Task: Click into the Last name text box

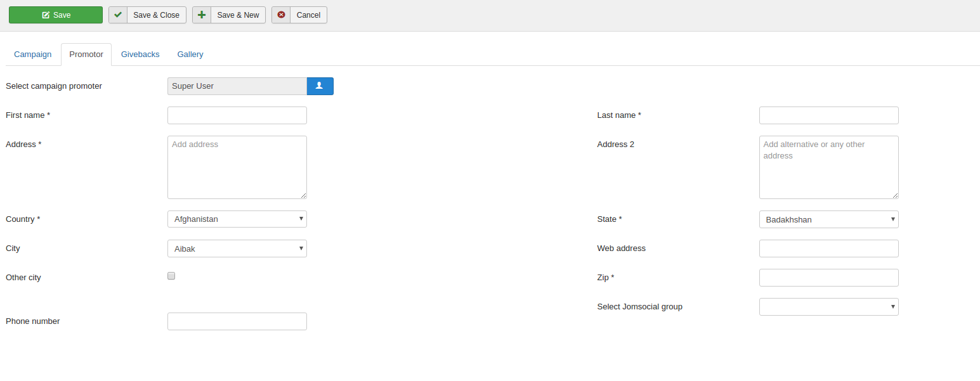Action: [x=828, y=115]
